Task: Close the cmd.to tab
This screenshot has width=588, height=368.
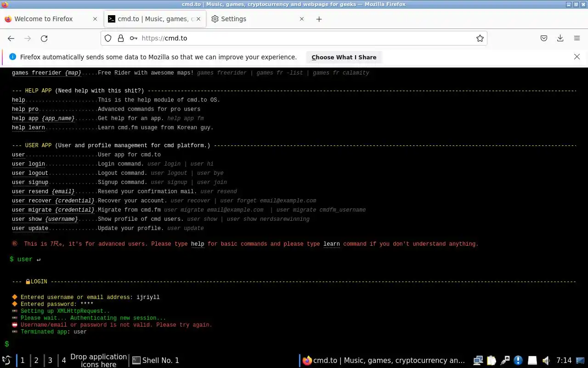Action: pyautogui.click(x=198, y=19)
